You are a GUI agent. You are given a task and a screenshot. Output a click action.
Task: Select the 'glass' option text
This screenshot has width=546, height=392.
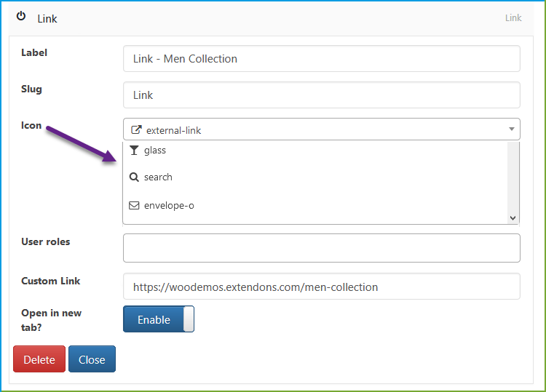coord(155,151)
